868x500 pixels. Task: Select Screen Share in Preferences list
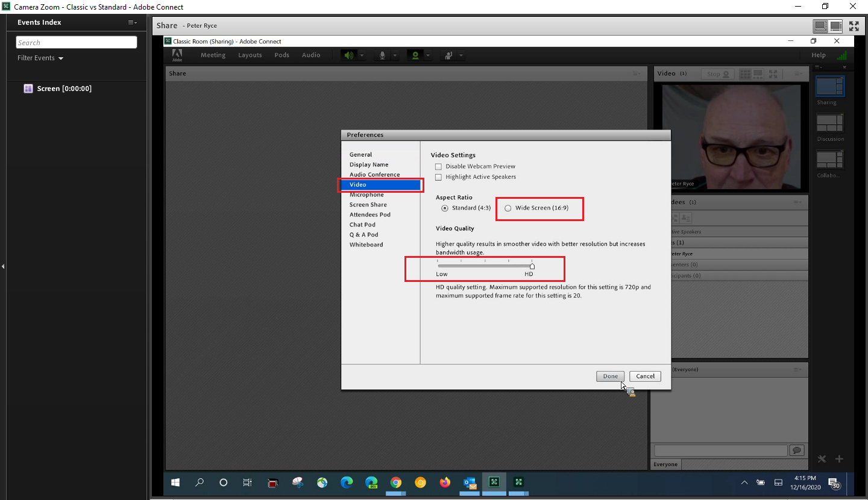[x=368, y=205]
